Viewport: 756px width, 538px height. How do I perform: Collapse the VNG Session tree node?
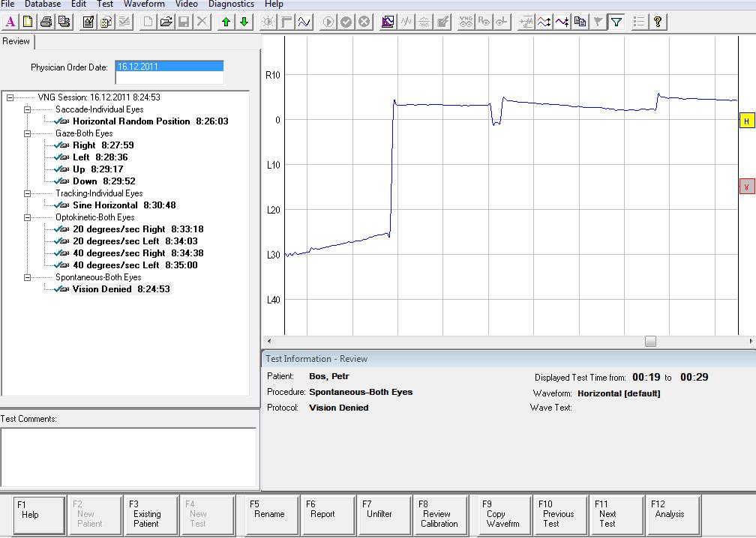[x=10, y=97]
